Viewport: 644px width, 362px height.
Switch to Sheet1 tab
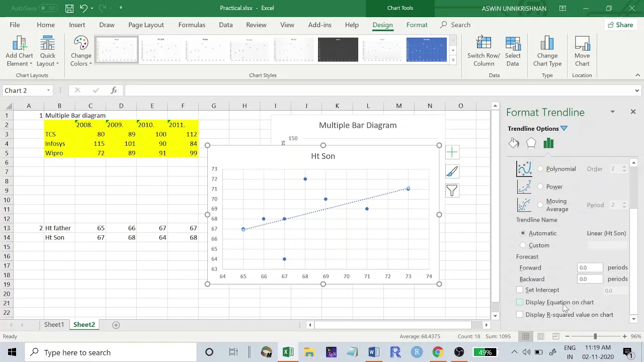[54, 325]
